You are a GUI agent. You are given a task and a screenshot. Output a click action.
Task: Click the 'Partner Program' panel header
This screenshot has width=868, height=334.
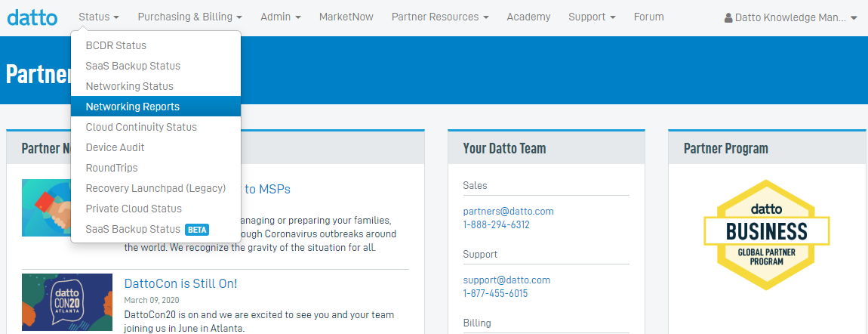point(767,148)
